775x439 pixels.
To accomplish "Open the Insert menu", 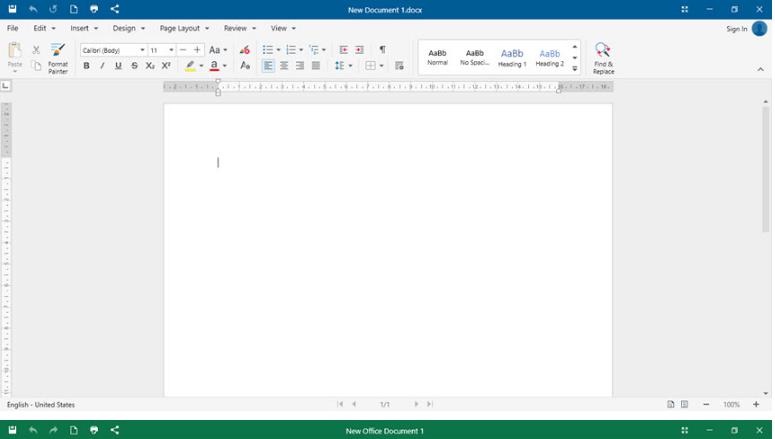I will pos(84,28).
